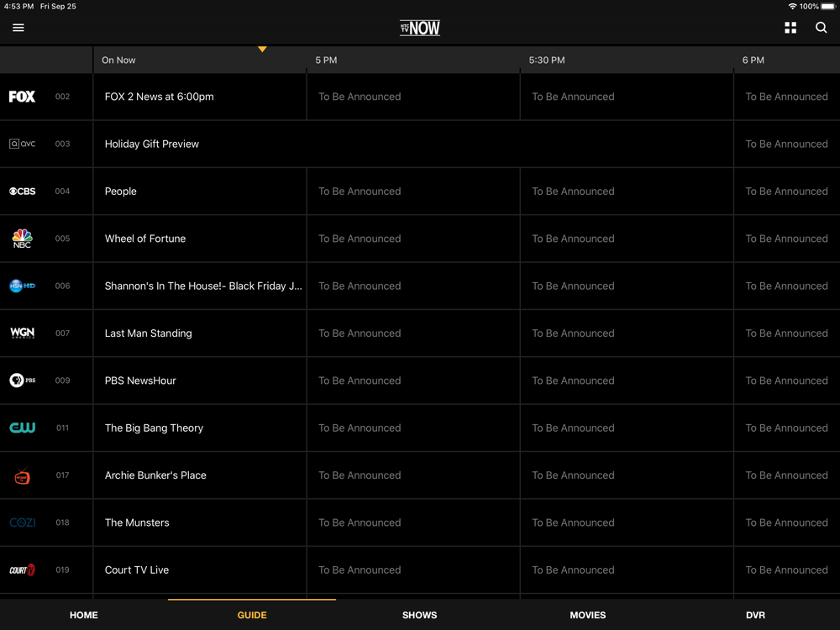Select FOX 5 PM To Be Announced slot
This screenshot has height=630, width=840.
click(413, 97)
